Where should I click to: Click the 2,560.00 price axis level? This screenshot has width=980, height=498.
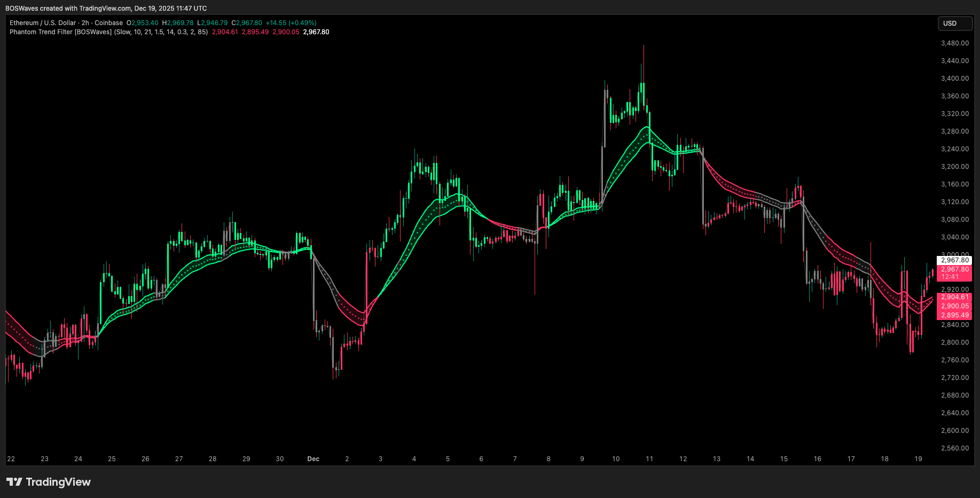(x=955, y=448)
